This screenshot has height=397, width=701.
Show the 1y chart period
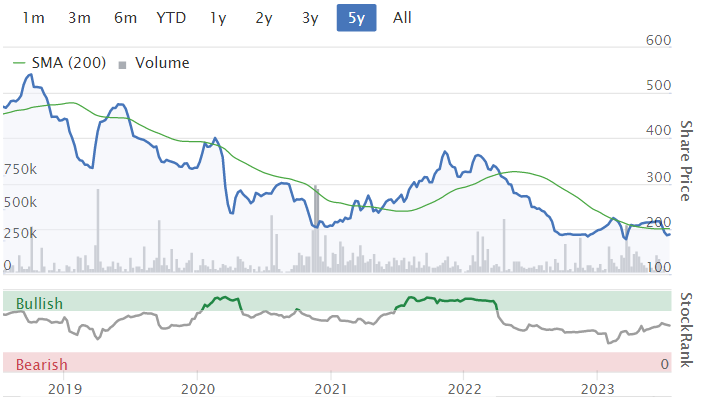click(x=218, y=18)
